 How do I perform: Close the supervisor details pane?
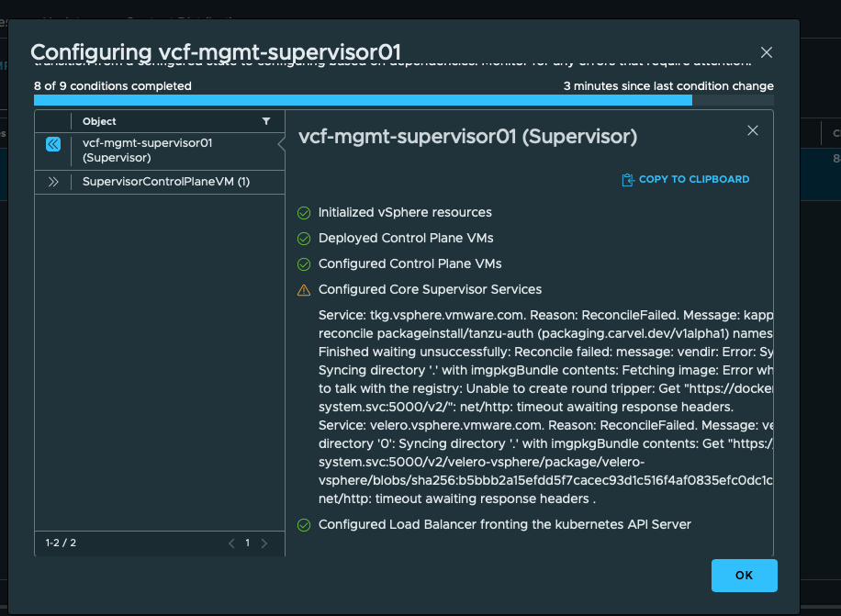pyautogui.click(x=753, y=130)
